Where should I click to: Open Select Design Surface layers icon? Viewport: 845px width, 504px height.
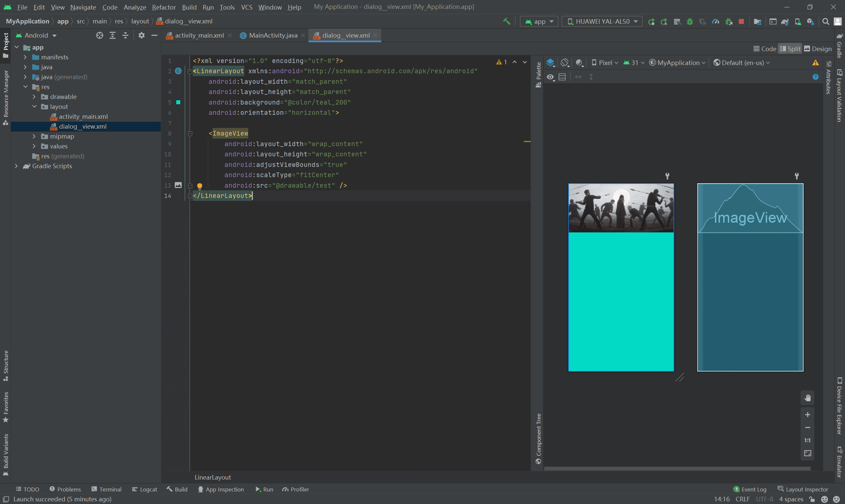click(x=551, y=62)
